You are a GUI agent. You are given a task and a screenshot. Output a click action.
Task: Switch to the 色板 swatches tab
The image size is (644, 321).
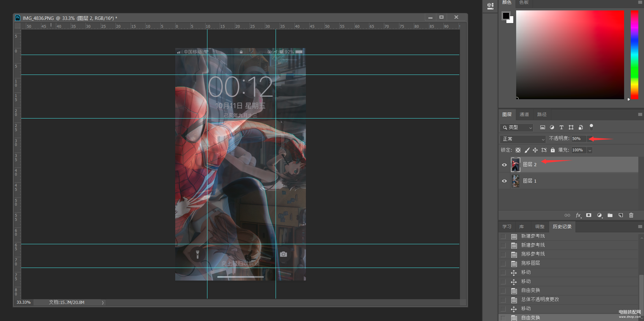point(524,3)
